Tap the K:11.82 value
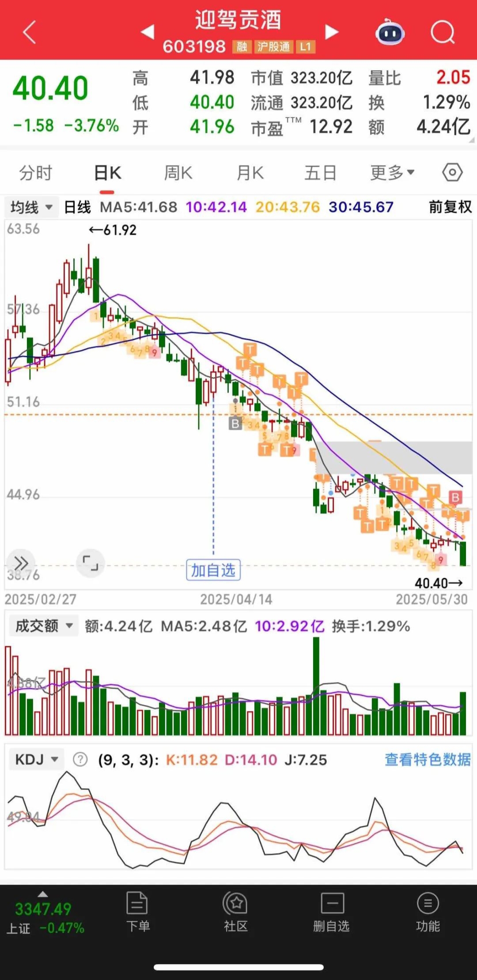 click(192, 760)
